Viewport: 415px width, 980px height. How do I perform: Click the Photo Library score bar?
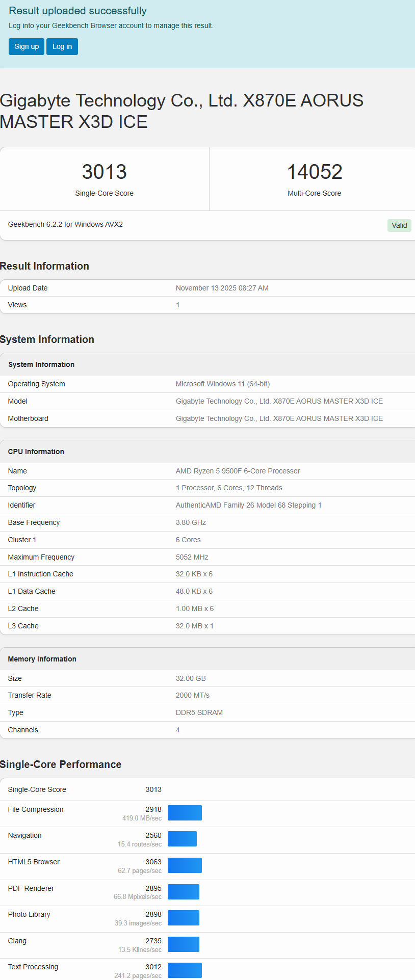coord(183,918)
